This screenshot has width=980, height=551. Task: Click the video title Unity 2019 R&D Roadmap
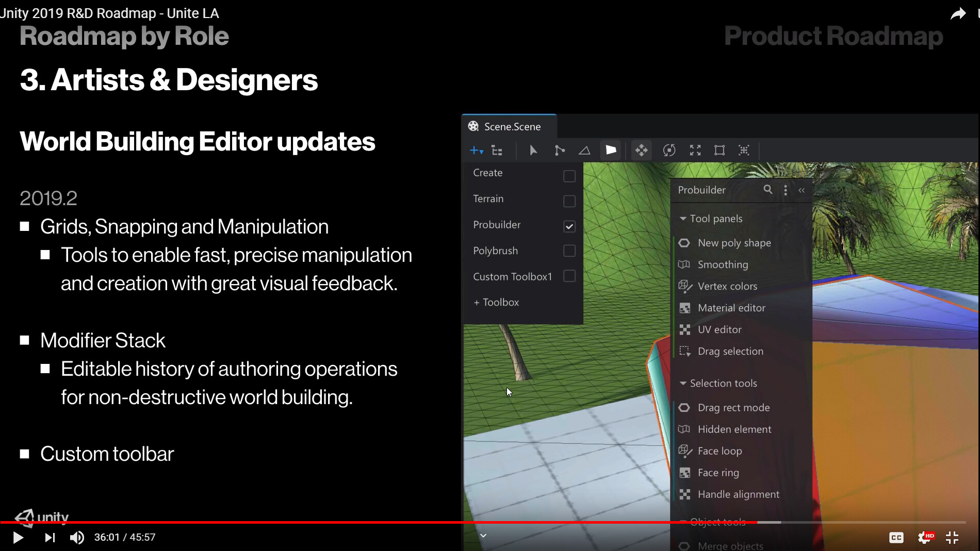tap(109, 13)
